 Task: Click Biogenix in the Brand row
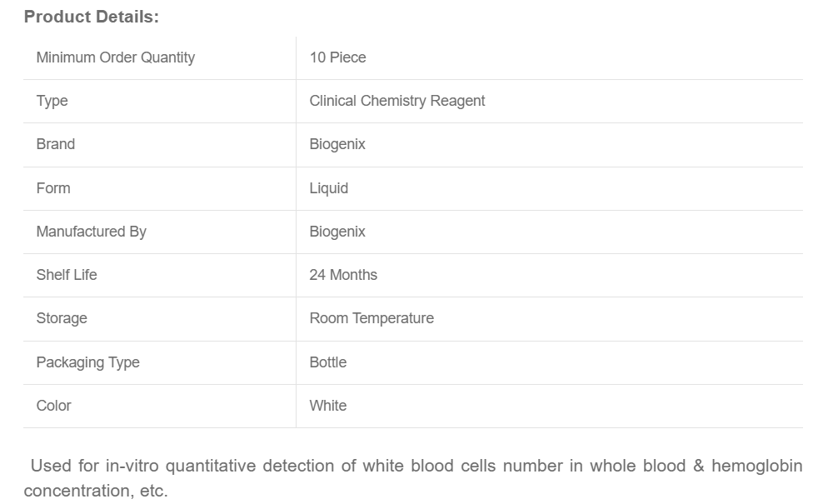coord(337,144)
